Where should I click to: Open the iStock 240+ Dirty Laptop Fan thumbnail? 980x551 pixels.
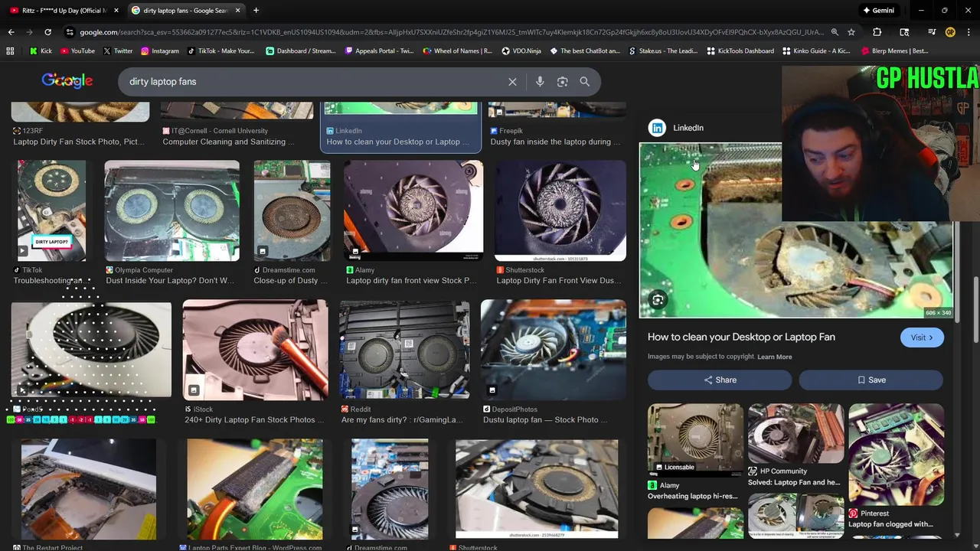click(x=255, y=350)
